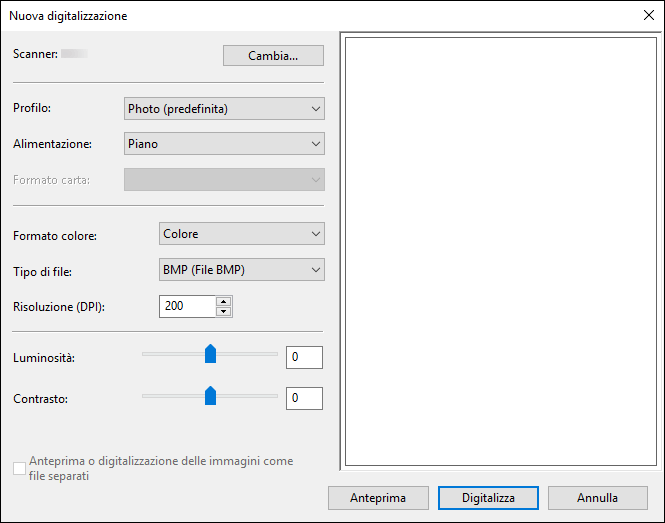Open the Profilo dropdown showing Photo (predefinita)
The width and height of the screenshot is (665, 523).
[224, 109]
